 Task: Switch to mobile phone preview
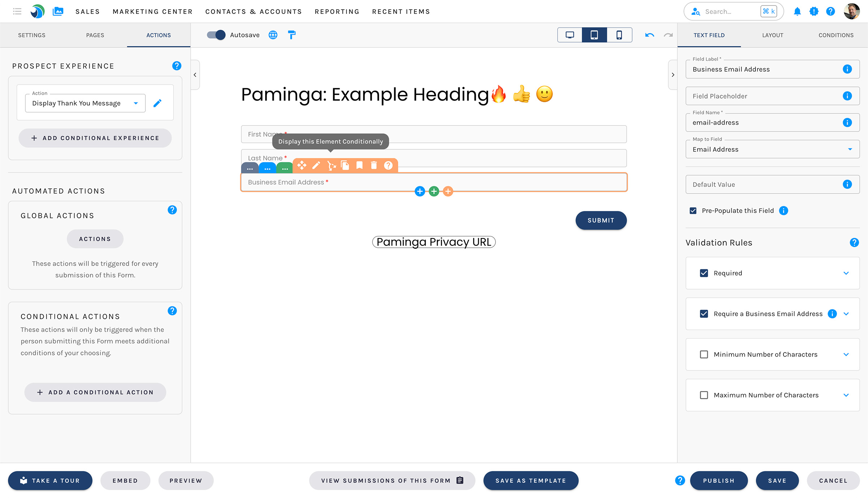click(x=619, y=35)
